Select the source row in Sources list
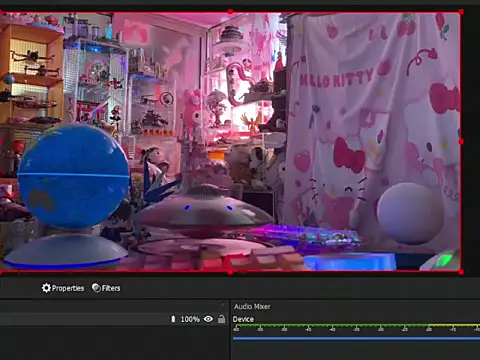The width and height of the screenshot is (480, 360). (x=113, y=319)
